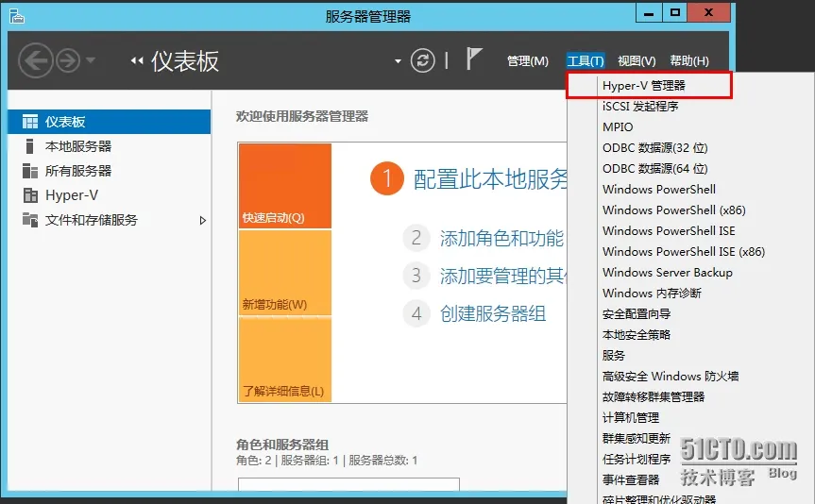The width and height of the screenshot is (815, 504).
Task: Click the 添加要管理的其他服务器 link
Action: click(x=503, y=276)
